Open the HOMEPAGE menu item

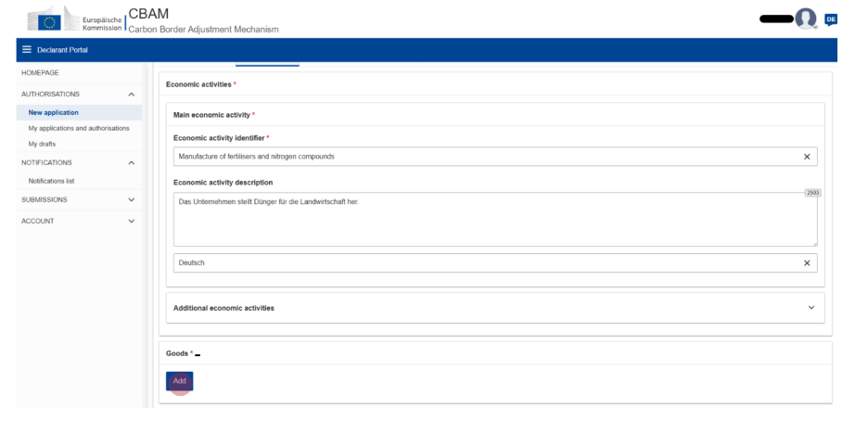click(x=41, y=72)
